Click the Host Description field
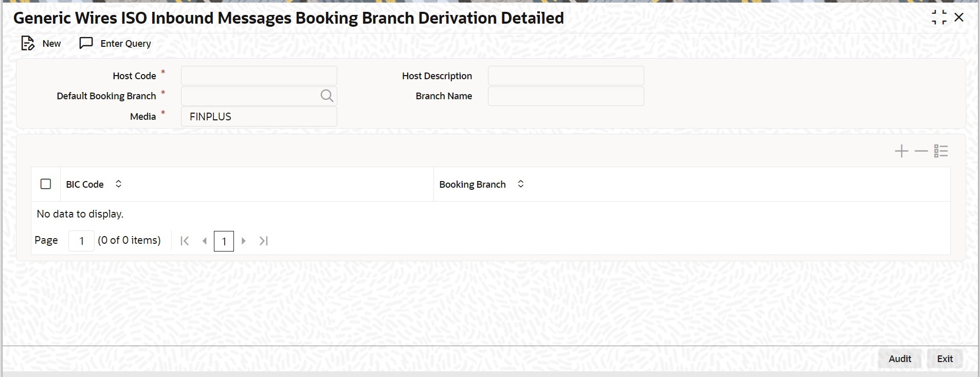The height and width of the screenshot is (377, 980). click(566, 76)
